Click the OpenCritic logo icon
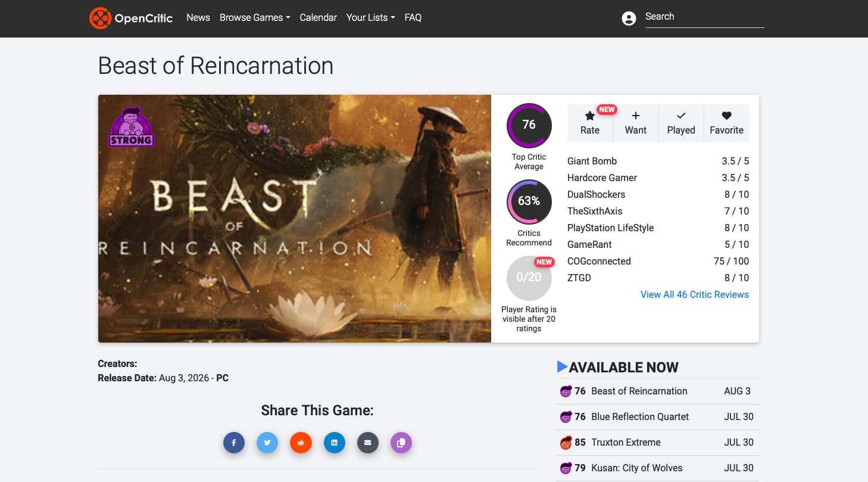 (100, 18)
